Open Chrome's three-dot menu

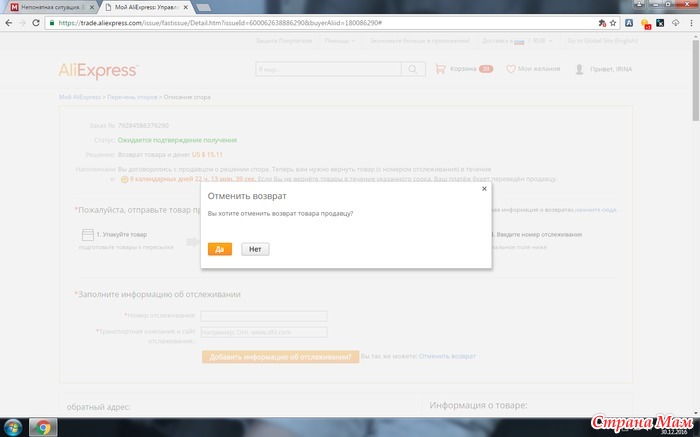tap(691, 23)
